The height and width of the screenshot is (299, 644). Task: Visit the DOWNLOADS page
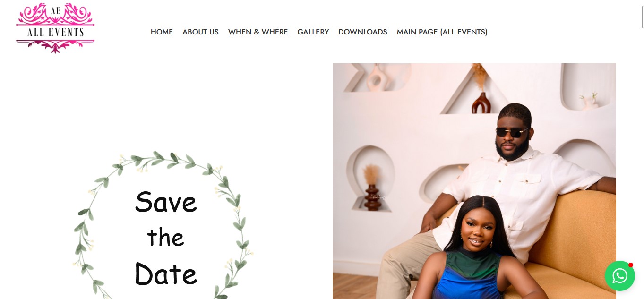pyautogui.click(x=363, y=32)
